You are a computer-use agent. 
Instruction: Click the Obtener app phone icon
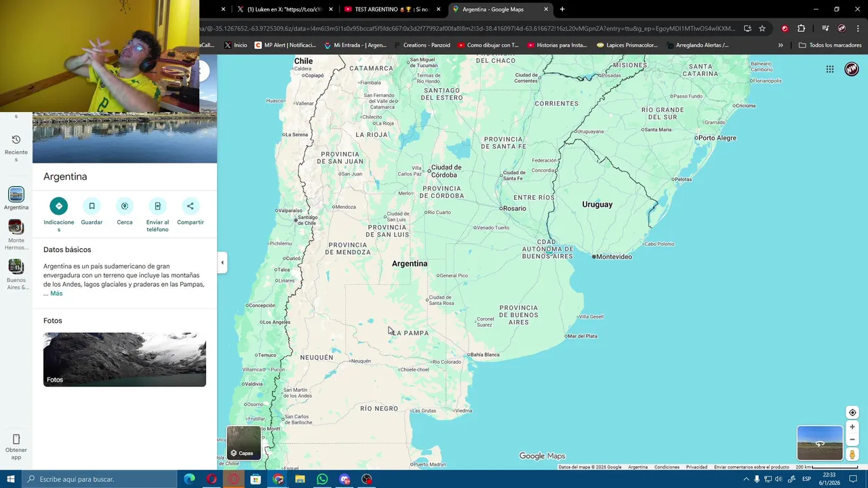click(x=16, y=439)
